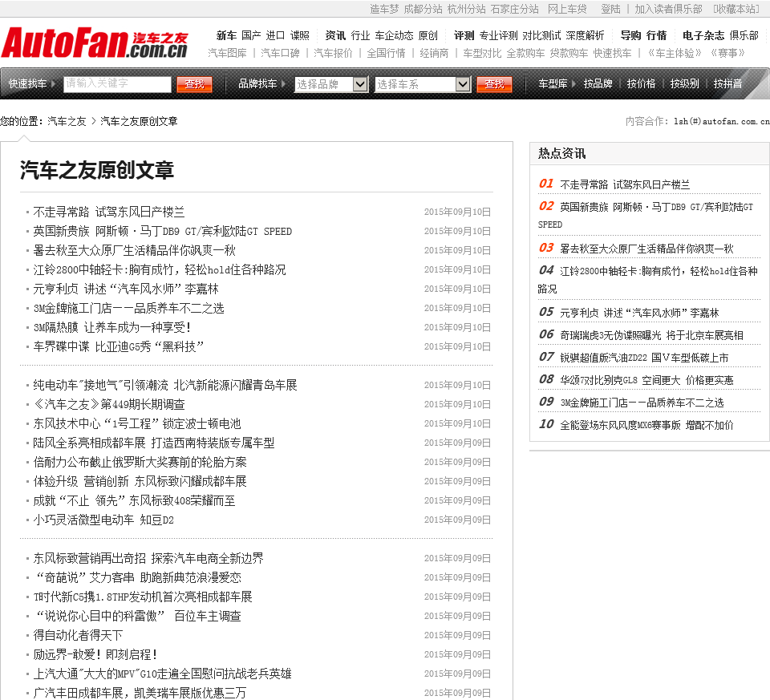Click the 登陆 login link
Screen dimensions: 770x700
(610, 9)
